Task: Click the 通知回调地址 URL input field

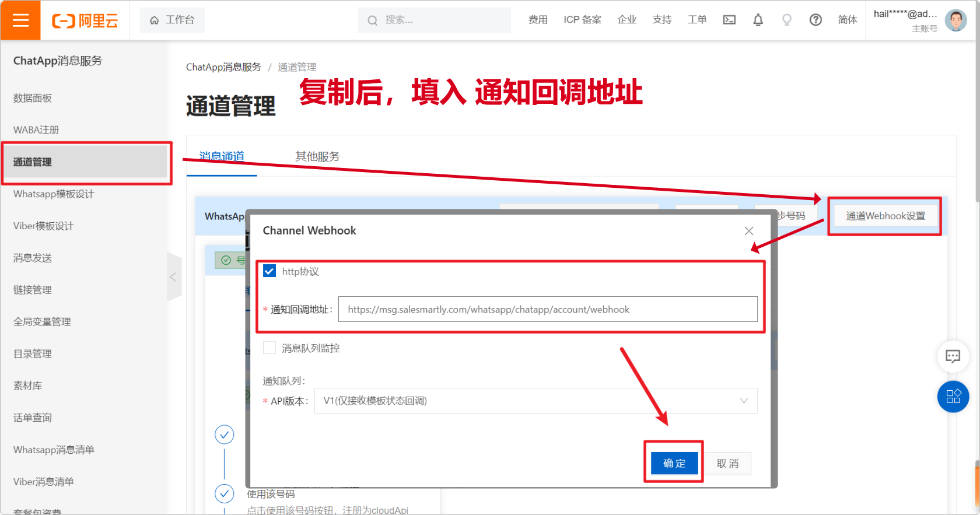Action: tap(547, 310)
